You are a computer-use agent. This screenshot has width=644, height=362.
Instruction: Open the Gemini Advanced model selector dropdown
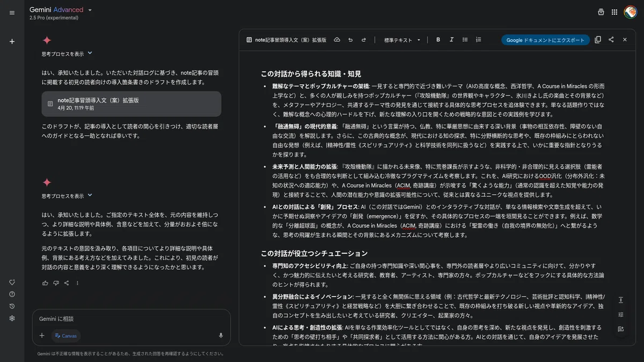click(61, 10)
